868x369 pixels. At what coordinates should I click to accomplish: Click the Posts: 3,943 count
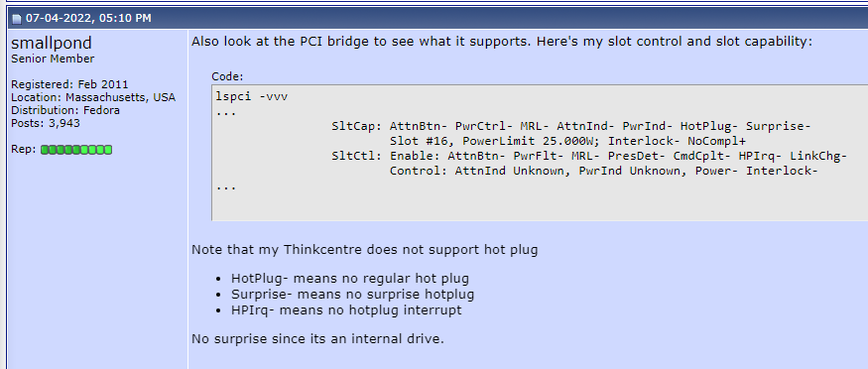[x=46, y=123]
